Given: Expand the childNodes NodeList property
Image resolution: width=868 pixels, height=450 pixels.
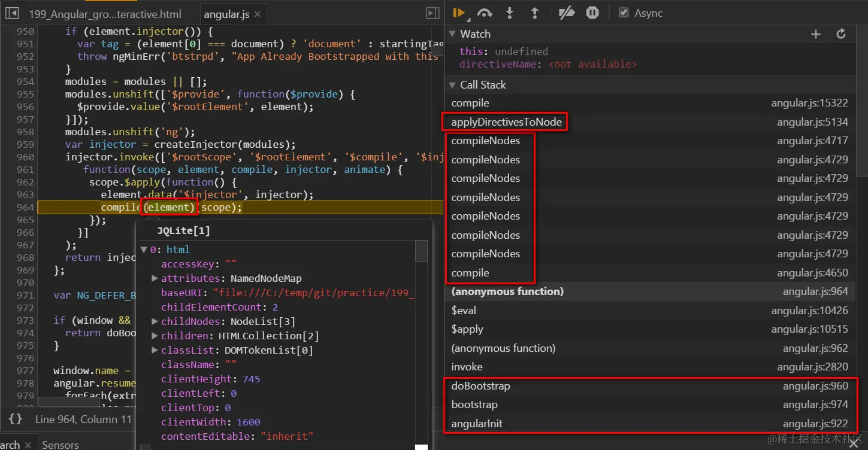Looking at the screenshot, I should pos(155,321).
